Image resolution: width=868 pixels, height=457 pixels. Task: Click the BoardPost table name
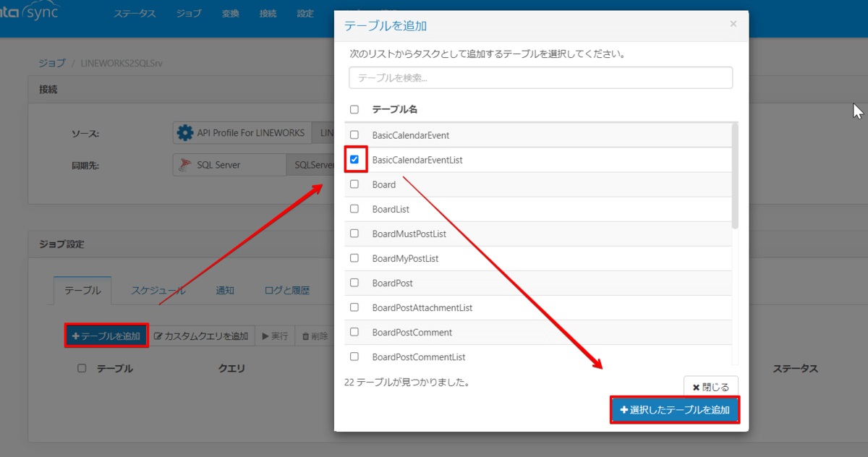(393, 282)
